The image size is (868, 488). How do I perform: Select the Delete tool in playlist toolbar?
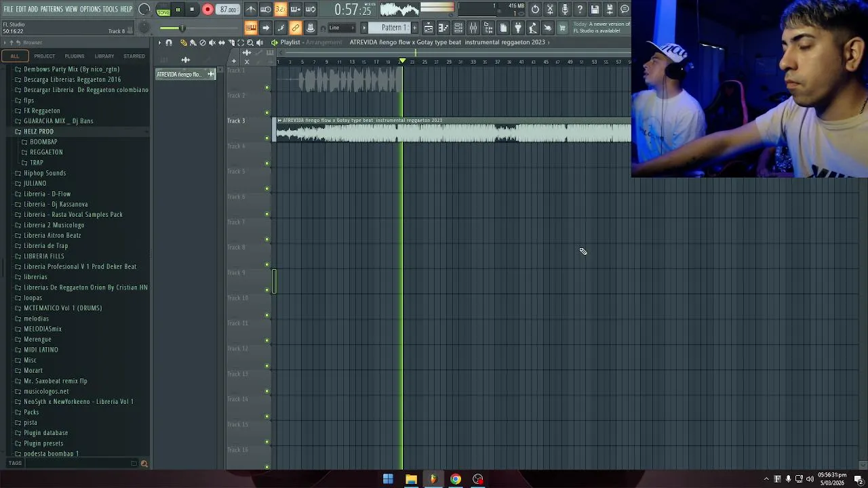pyautogui.click(x=203, y=42)
